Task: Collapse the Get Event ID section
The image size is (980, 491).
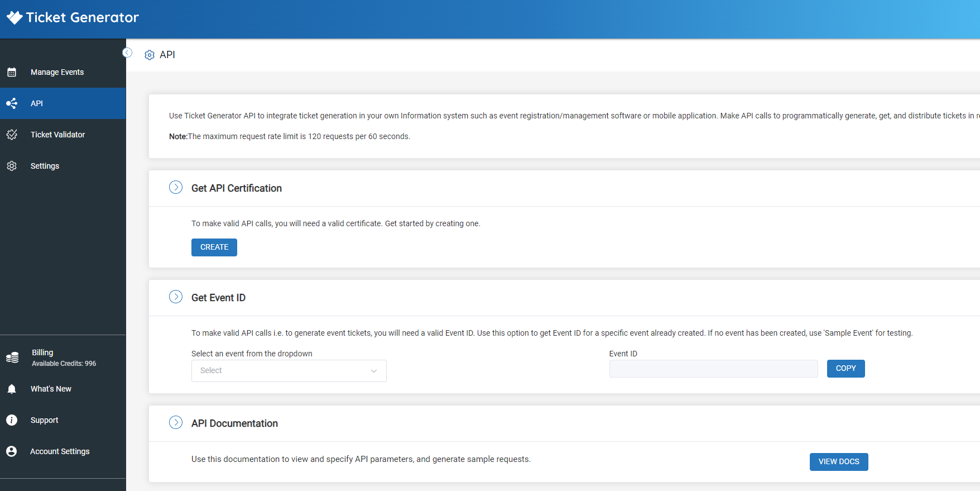Action: [176, 297]
